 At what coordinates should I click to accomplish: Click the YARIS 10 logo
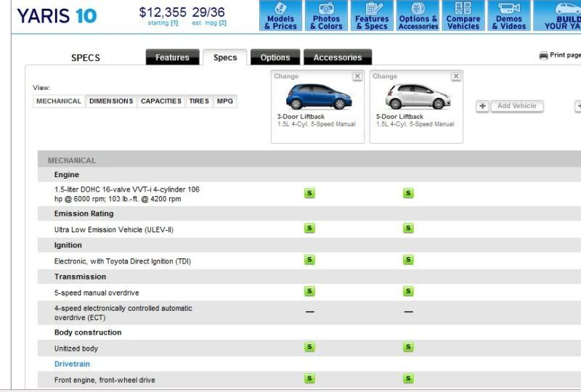coord(57,16)
